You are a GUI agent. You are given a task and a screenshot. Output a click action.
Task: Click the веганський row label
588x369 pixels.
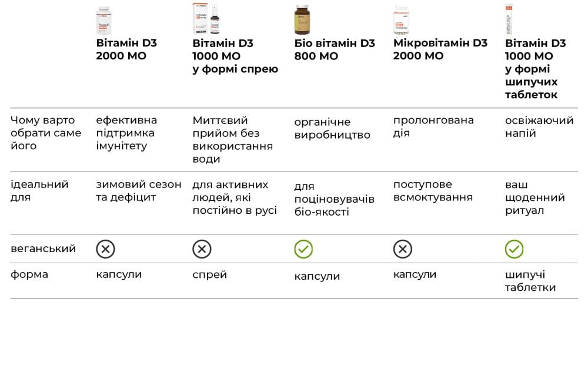43,249
